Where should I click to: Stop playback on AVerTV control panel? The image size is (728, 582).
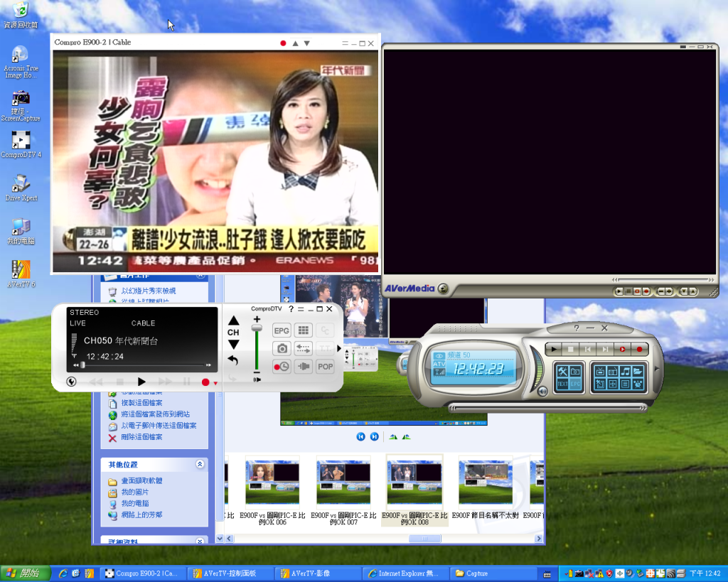(x=571, y=349)
